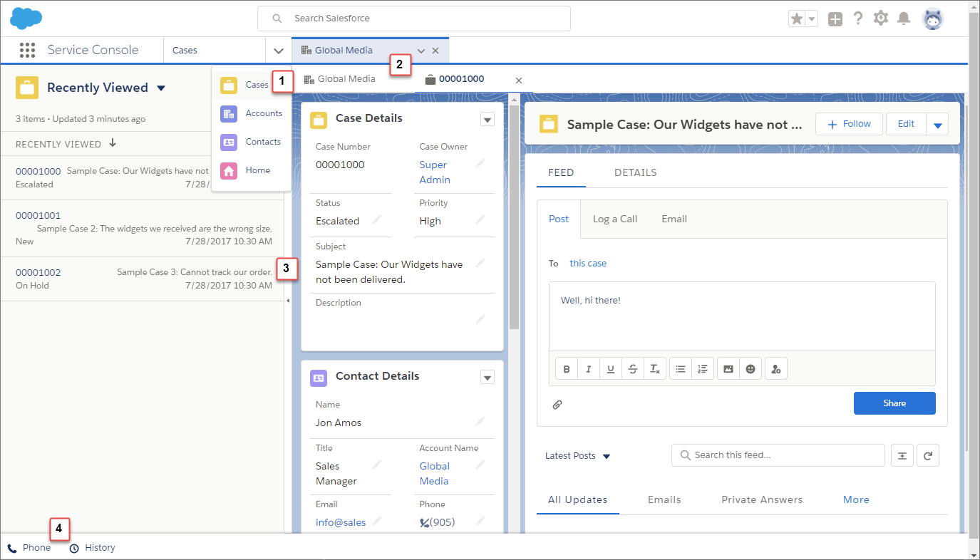Select Home in navigation menu
Viewport: 980px width, 560px height.
pos(252,170)
